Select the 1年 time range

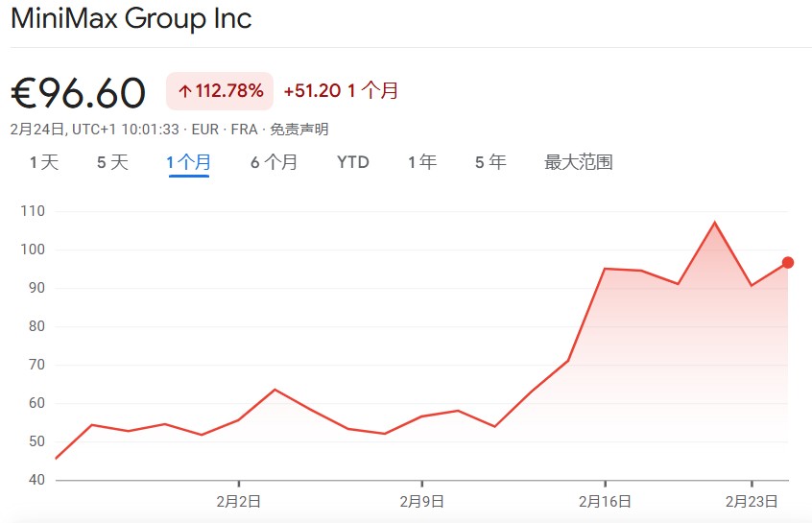(x=422, y=162)
